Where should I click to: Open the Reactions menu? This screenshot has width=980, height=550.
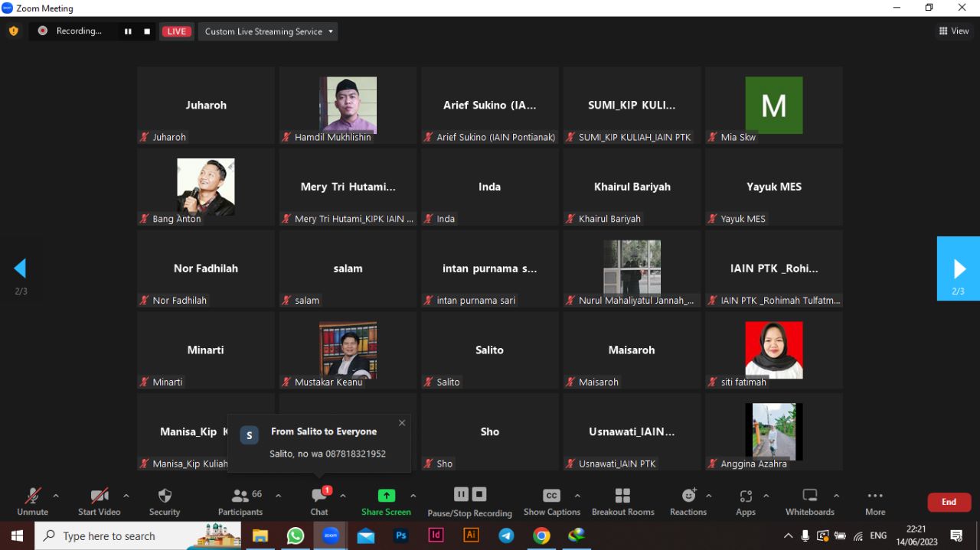688,501
